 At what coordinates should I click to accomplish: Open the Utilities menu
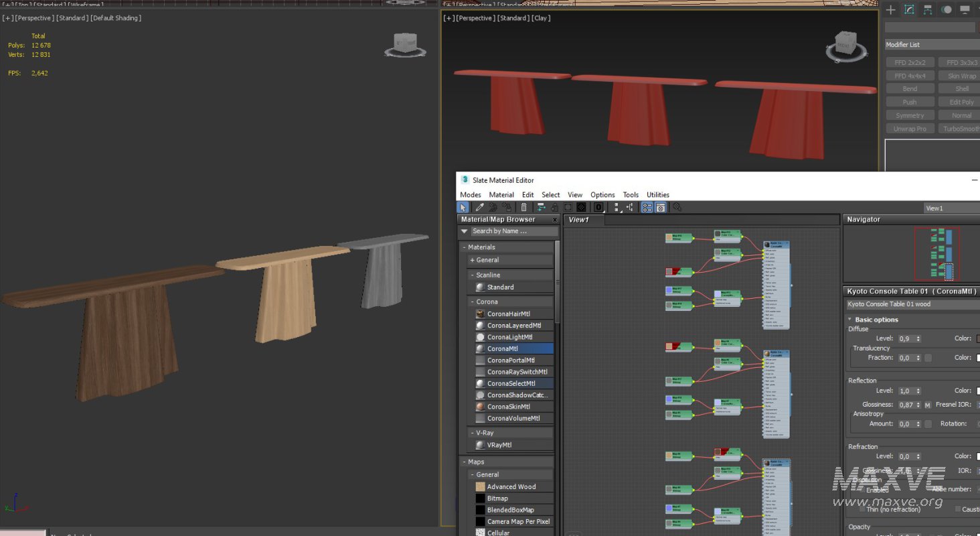tap(657, 195)
